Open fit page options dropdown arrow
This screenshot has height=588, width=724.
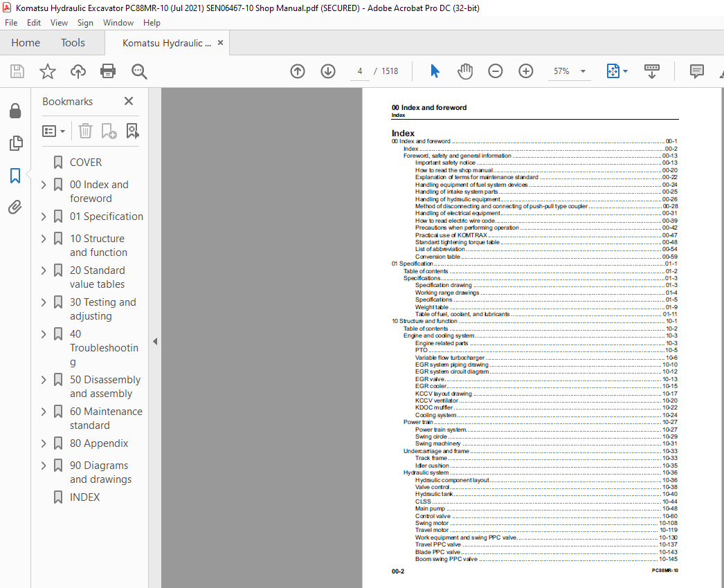[x=625, y=71]
